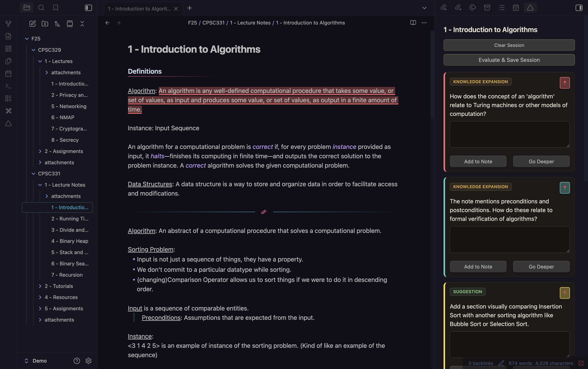The height and width of the screenshot is (369, 588).
Task: Toggle the right sidebar panel
Action: pos(579,8)
